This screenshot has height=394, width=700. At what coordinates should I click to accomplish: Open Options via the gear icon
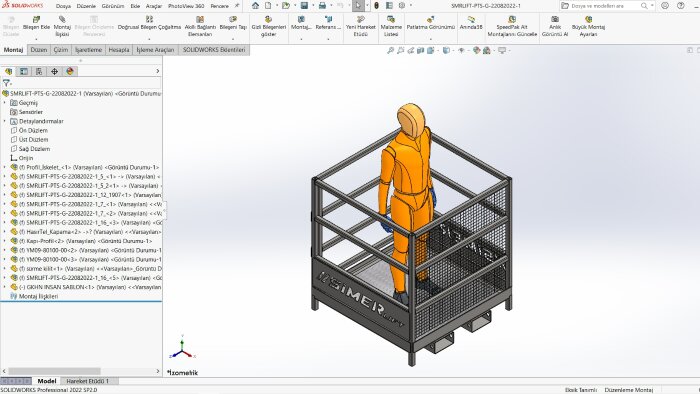point(402,5)
